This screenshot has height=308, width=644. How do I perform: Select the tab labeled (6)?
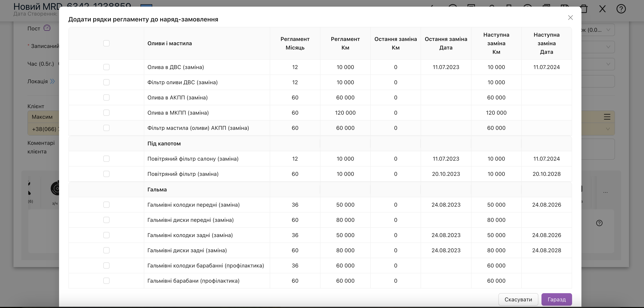tap(30, 193)
